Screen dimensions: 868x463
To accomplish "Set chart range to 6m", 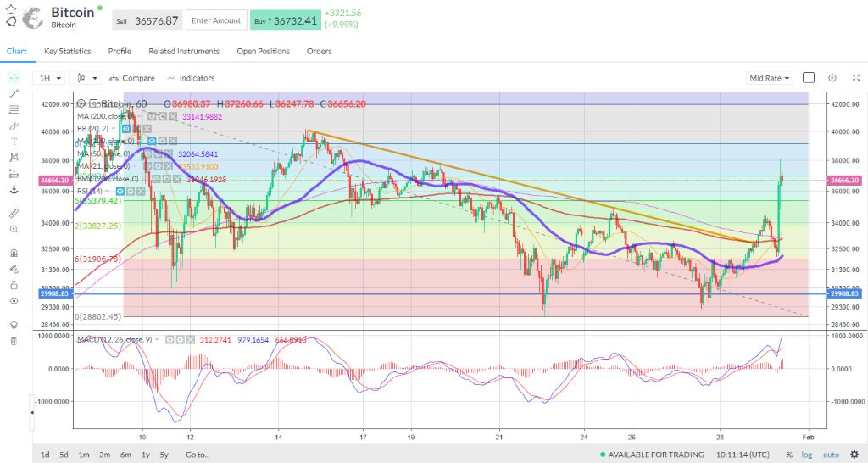I will pyautogui.click(x=125, y=455).
